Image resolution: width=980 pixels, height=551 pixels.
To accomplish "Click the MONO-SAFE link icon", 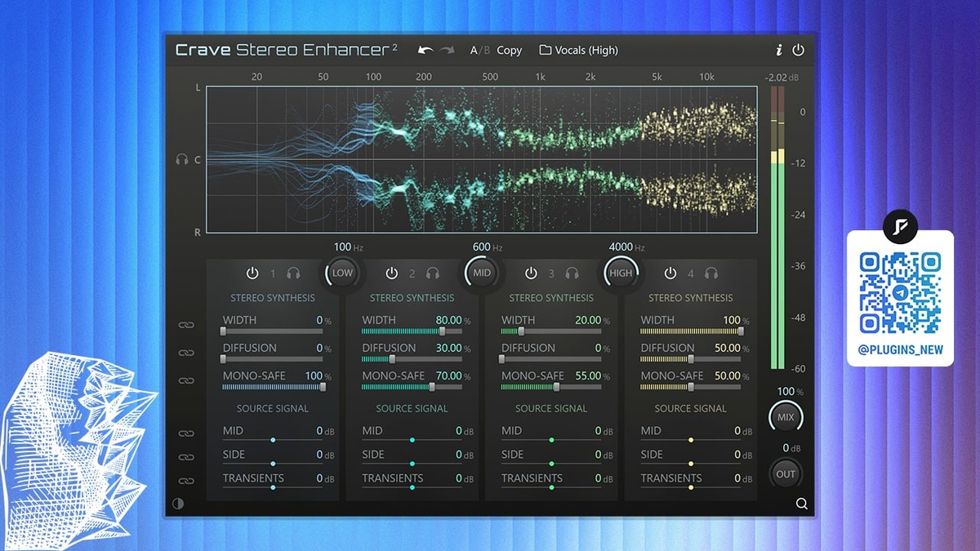I will point(186,380).
